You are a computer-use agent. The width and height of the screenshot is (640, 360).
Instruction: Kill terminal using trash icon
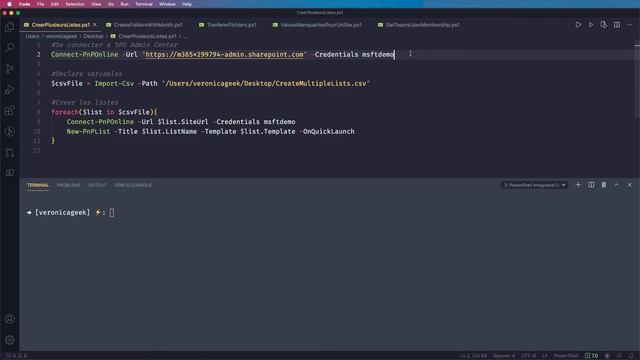pyautogui.click(x=604, y=185)
